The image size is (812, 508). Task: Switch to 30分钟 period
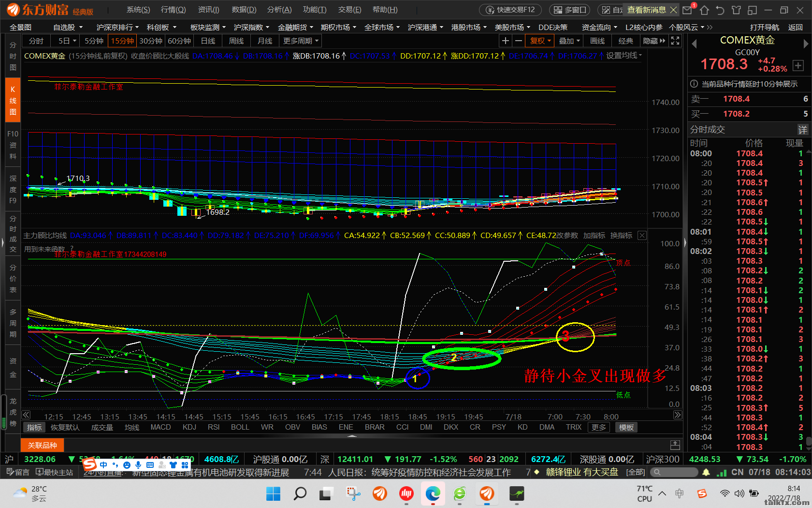click(151, 41)
